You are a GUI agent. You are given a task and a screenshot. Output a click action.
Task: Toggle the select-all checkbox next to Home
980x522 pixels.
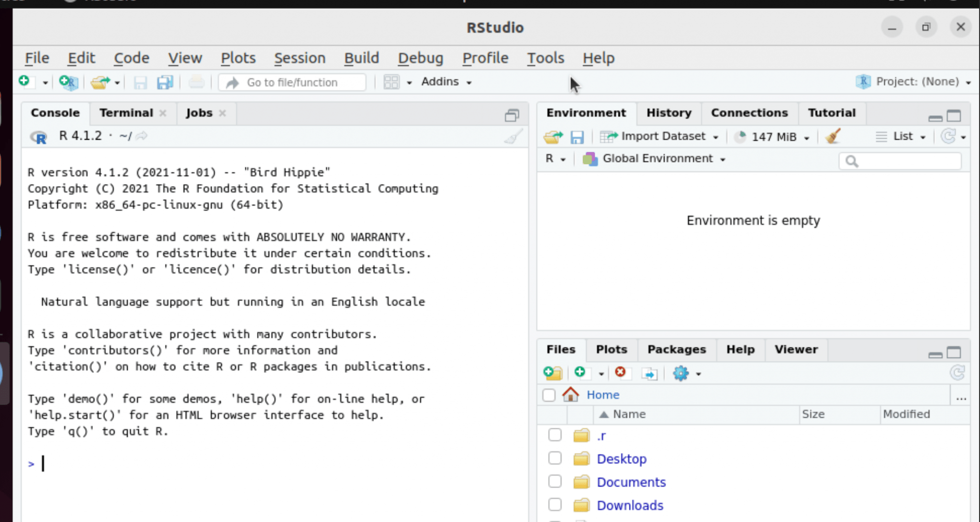pyautogui.click(x=548, y=395)
